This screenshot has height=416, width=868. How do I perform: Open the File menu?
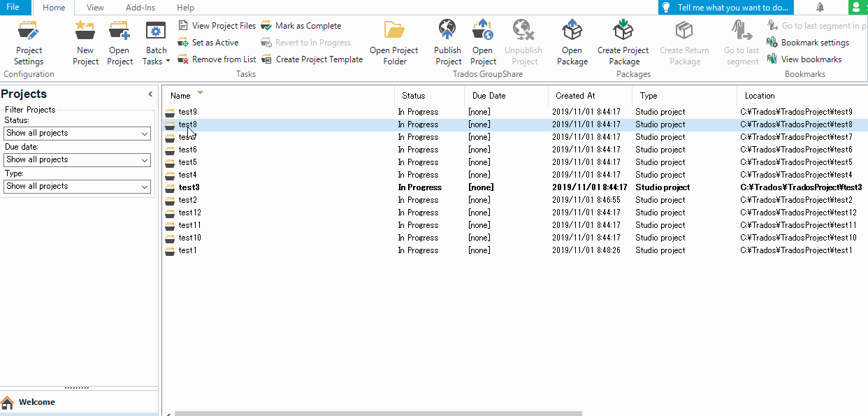(x=13, y=7)
